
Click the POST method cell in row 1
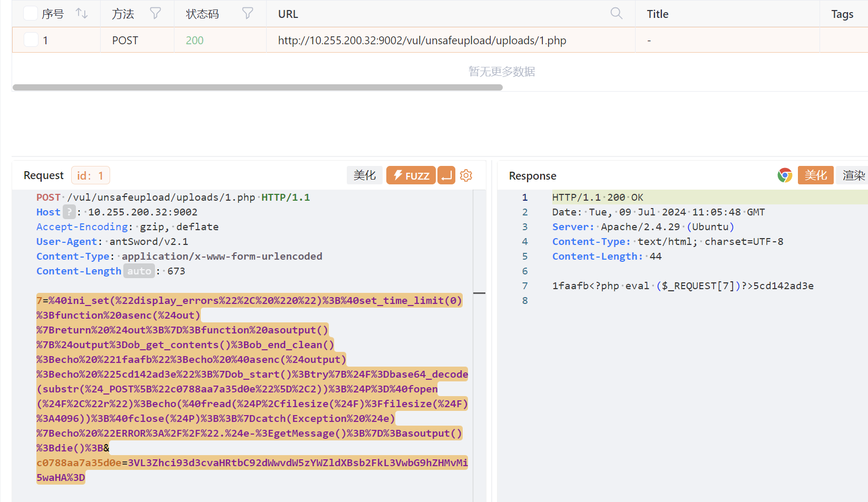tap(125, 41)
